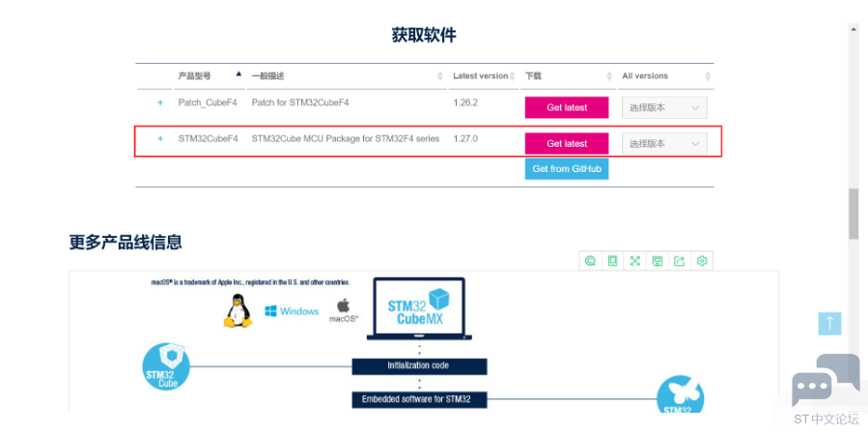This screenshot has width=868, height=434.
Task: Click STM32Cube MCU Package for STM32F4 series text
Action: click(x=346, y=138)
